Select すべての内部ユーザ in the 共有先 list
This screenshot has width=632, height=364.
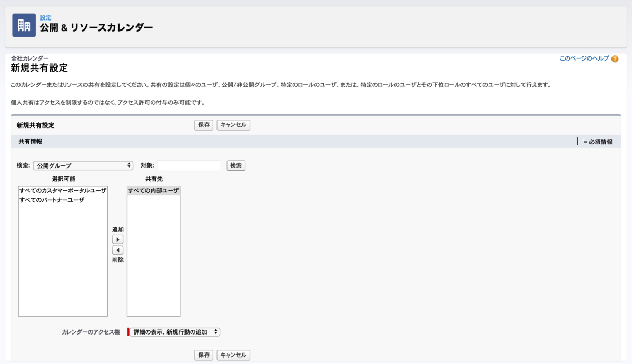[x=153, y=190]
